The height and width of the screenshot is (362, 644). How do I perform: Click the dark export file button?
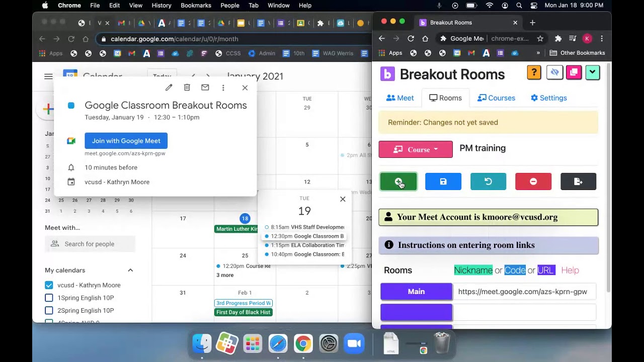(578, 182)
